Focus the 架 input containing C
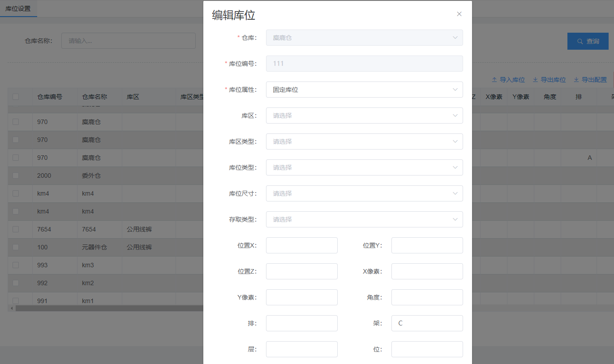 pyautogui.click(x=427, y=323)
